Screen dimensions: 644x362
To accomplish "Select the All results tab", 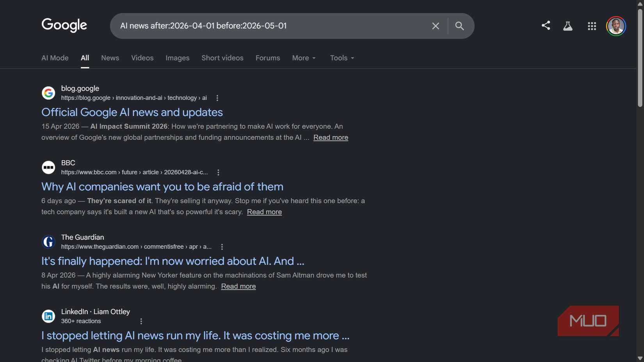I will (85, 58).
